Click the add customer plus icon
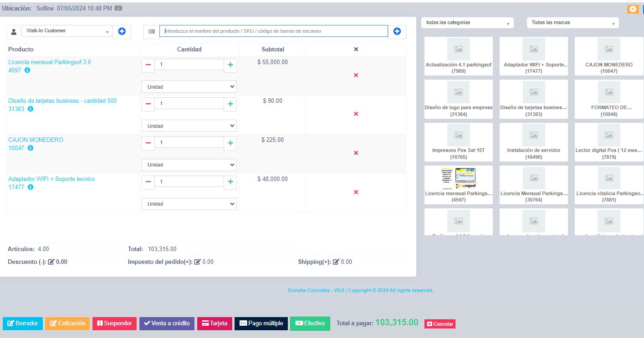Screen dimensions: 644x338 (x=122, y=31)
